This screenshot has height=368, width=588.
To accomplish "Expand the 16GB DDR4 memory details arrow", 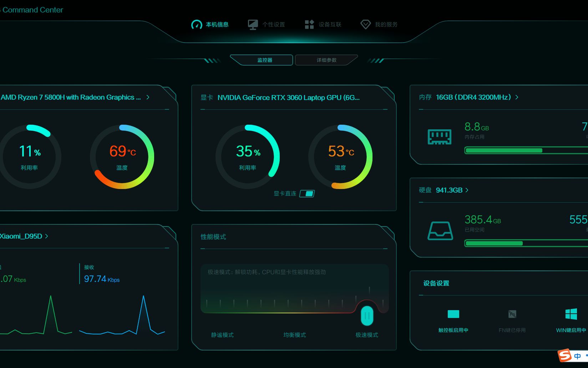I will (x=517, y=97).
